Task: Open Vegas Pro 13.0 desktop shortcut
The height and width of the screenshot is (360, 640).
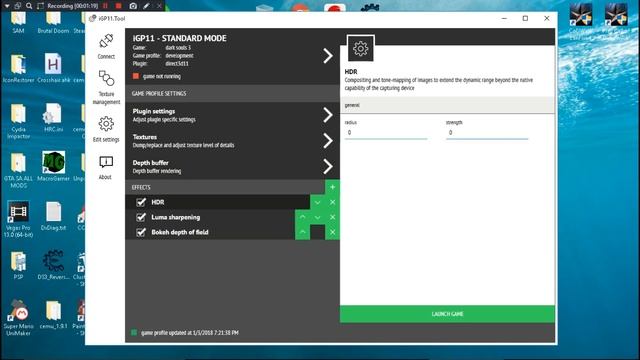Action: click(18, 219)
